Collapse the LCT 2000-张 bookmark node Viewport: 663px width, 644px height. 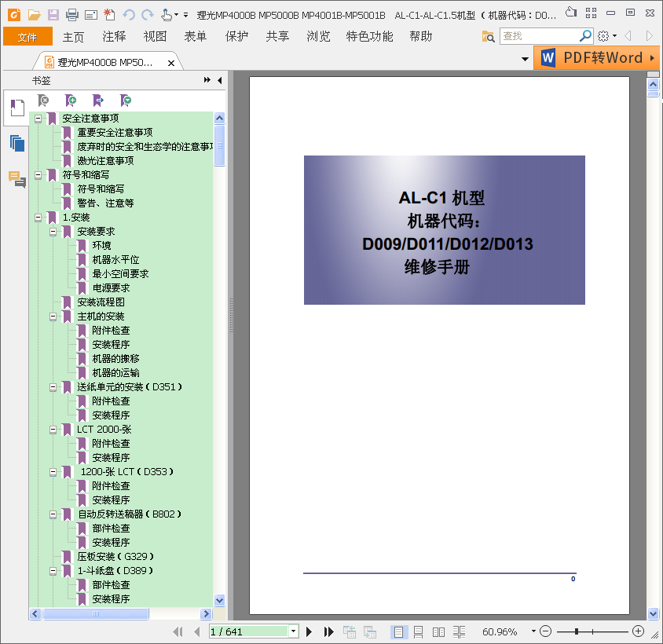(53, 430)
